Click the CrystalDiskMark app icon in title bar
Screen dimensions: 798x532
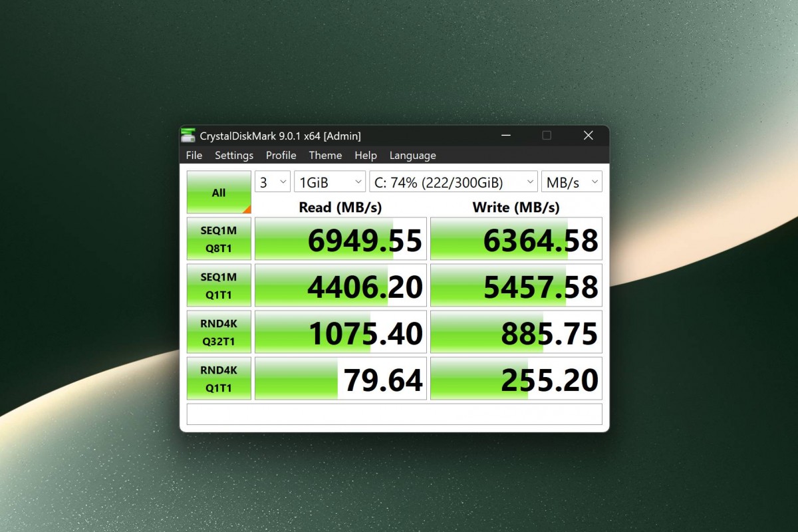[x=189, y=136]
